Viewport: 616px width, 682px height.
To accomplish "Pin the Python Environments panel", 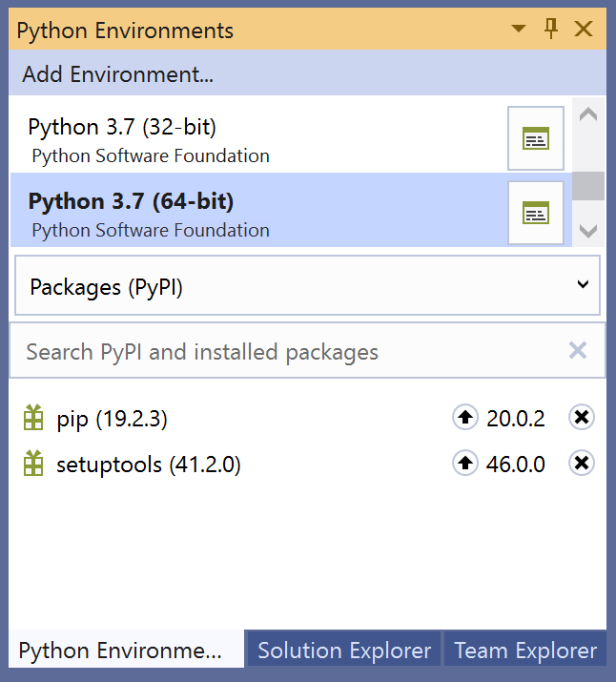I will pyautogui.click(x=551, y=29).
